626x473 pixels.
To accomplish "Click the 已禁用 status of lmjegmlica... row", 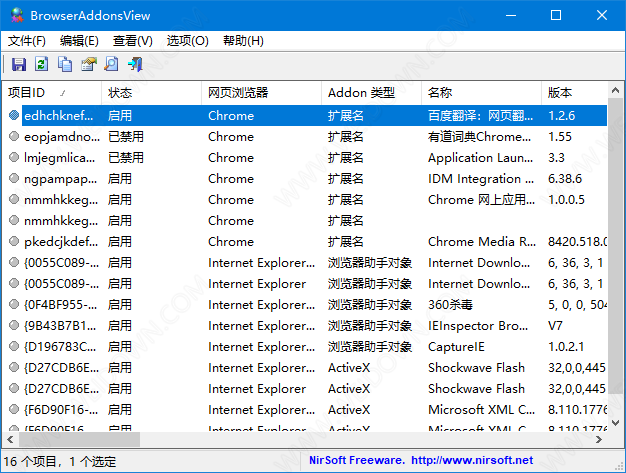I will 125,157.
